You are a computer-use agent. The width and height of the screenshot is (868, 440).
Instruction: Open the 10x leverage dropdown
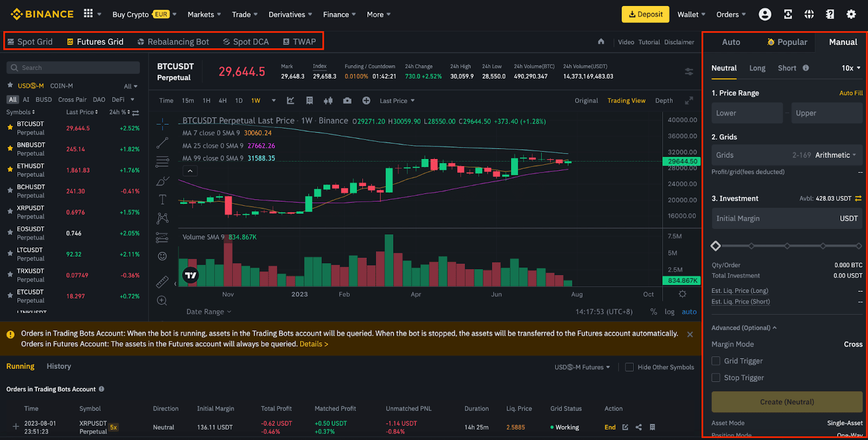(851, 68)
